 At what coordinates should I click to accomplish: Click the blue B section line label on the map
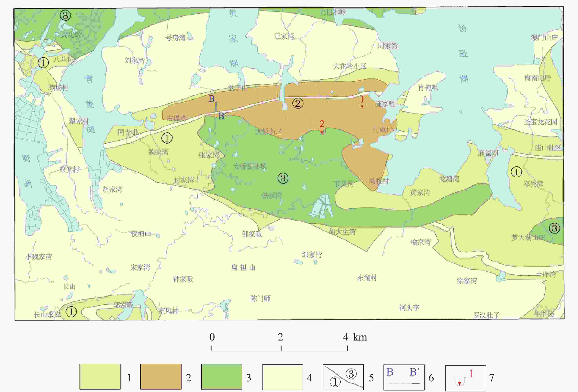coord(212,99)
